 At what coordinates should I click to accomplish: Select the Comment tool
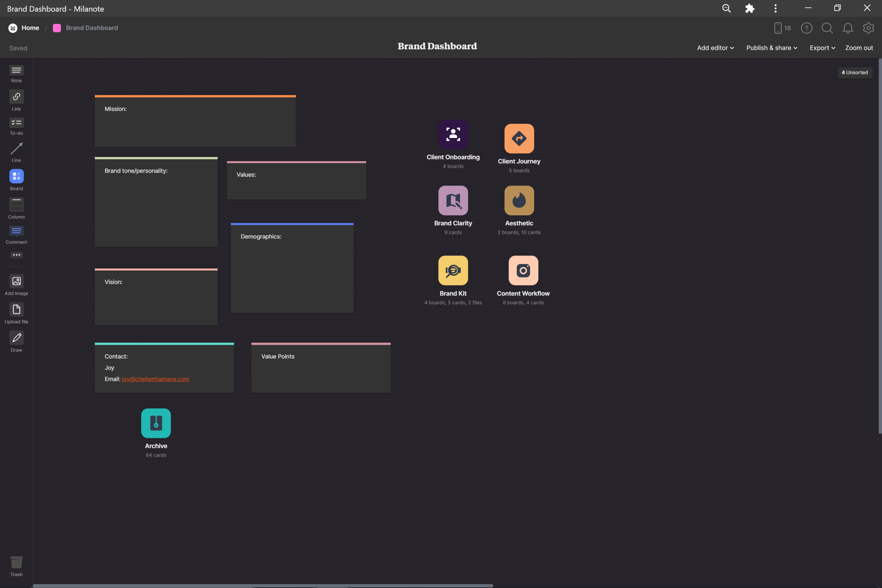tap(17, 231)
